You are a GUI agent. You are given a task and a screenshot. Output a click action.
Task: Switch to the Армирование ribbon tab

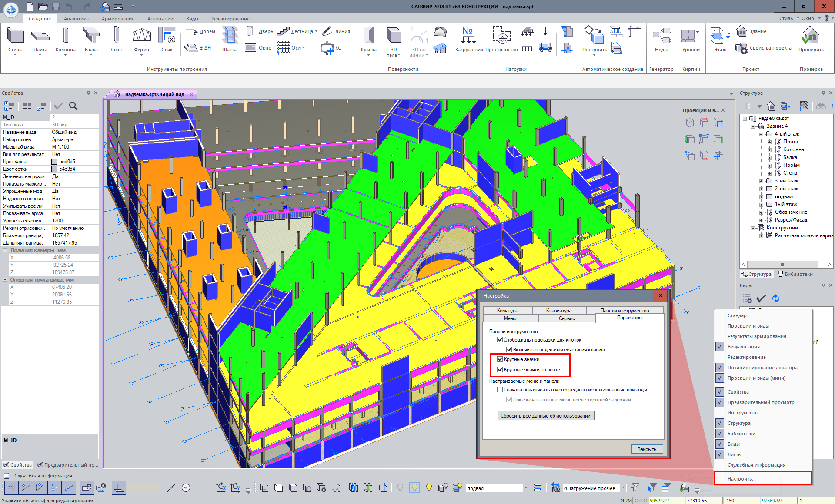pos(118,19)
